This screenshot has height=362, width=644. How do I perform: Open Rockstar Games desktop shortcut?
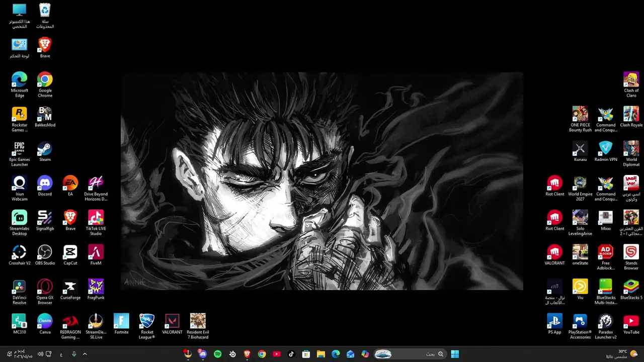(20, 119)
